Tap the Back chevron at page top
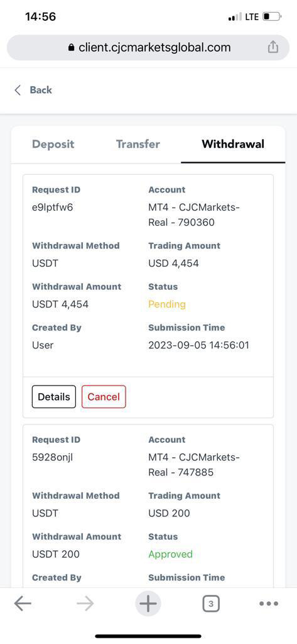The image size is (297, 644). click(x=18, y=90)
